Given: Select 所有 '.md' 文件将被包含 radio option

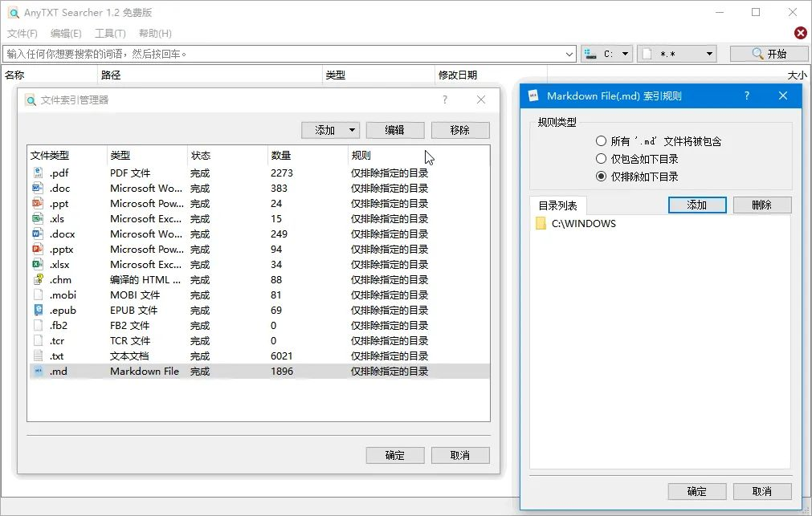Looking at the screenshot, I should click(x=601, y=141).
